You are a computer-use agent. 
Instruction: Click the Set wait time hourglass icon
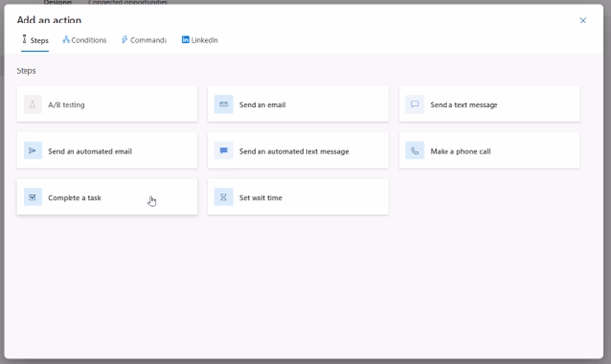coord(223,197)
